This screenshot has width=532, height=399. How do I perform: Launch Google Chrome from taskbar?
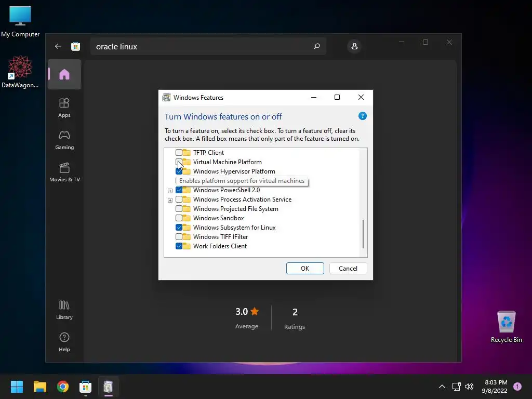click(x=63, y=387)
